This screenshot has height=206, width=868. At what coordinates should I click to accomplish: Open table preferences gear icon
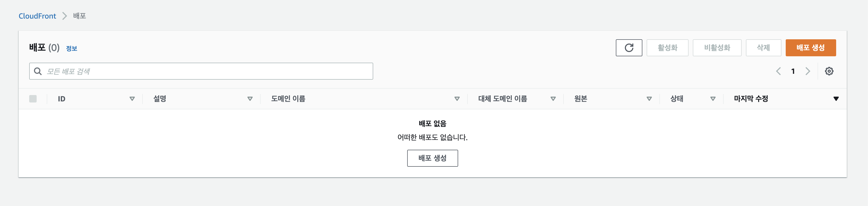pyautogui.click(x=829, y=71)
